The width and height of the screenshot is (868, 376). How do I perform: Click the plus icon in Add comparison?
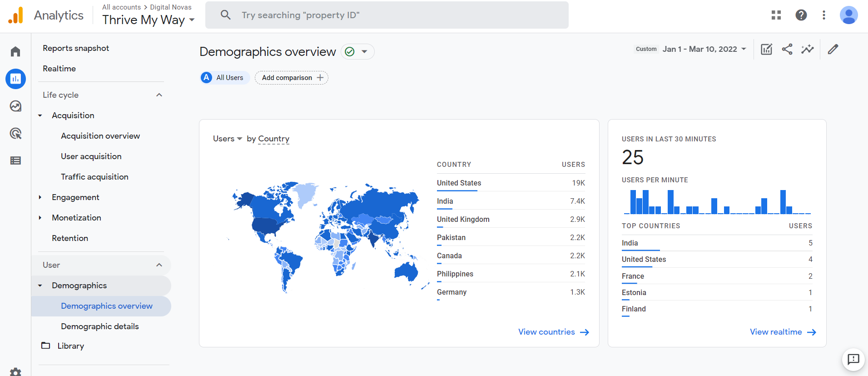click(x=320, y=78)
